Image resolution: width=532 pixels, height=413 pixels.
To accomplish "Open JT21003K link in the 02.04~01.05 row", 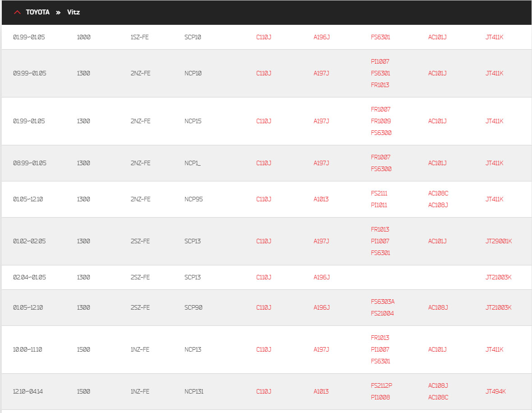I will (498, 277).
